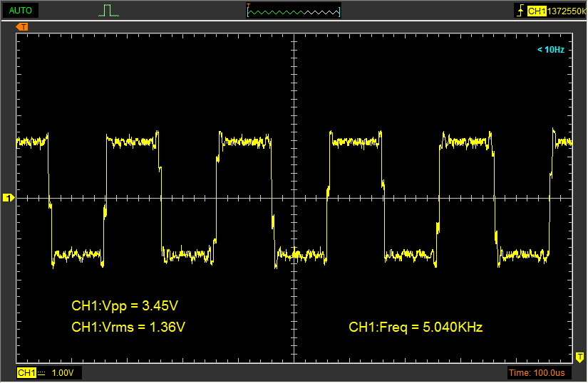
Task: Click the '< 10Hz' frequency readout
Action: click(x=550, y=49)
